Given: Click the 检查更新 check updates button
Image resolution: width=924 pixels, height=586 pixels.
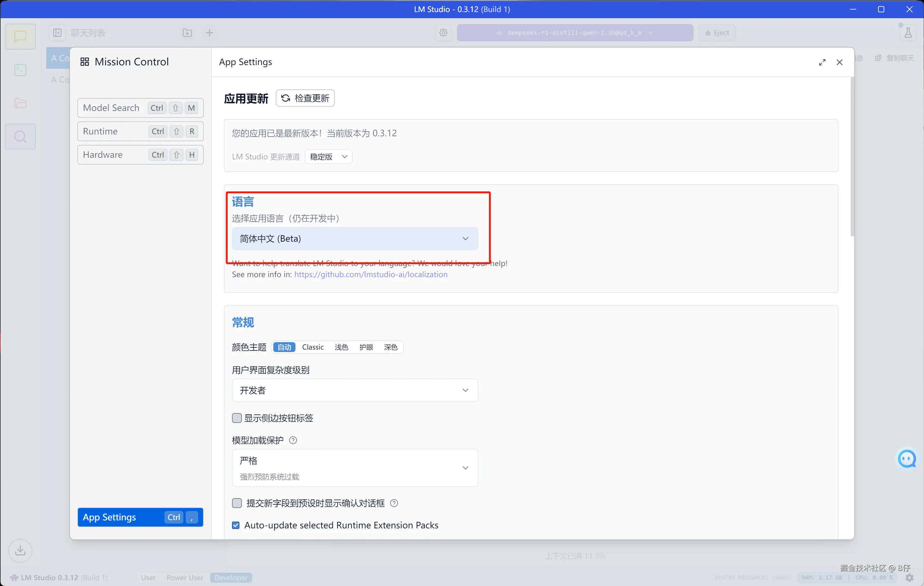Looking at the screenshot, I should click(305, 98).
